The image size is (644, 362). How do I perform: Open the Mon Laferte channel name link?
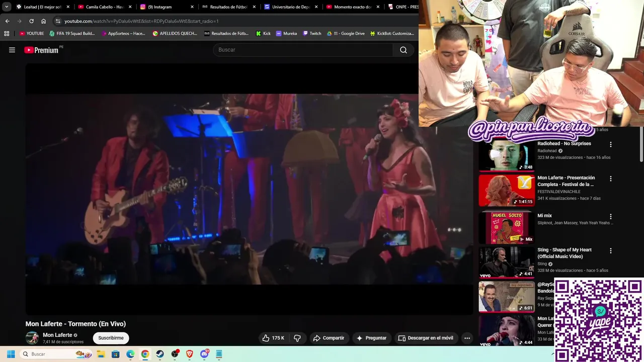(57, 335)
